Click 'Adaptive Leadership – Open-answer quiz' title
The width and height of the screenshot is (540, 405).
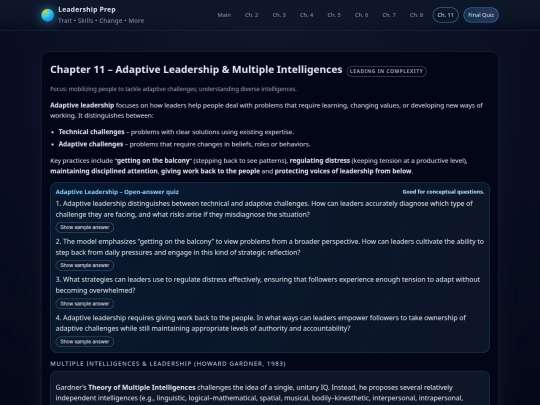tap(117, 192)
